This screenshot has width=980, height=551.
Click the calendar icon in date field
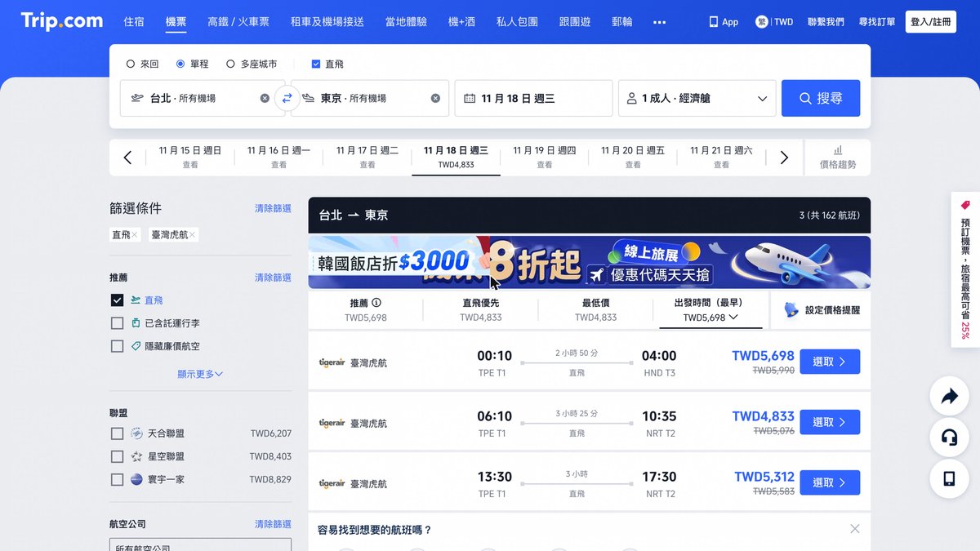[x=470, y=98]
